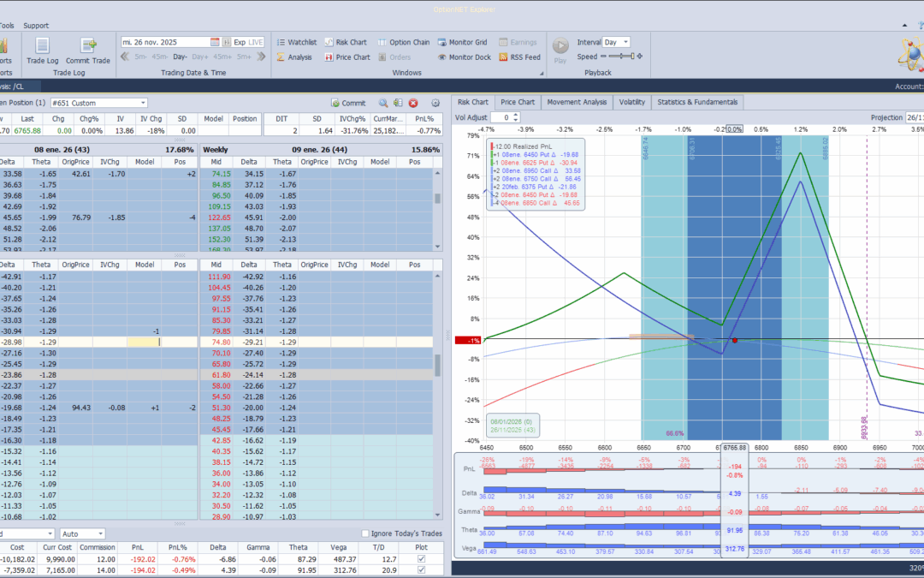Click the upper option chain vertical scrollbar
Screen dimensions: 924x578
tap(437, 210)
